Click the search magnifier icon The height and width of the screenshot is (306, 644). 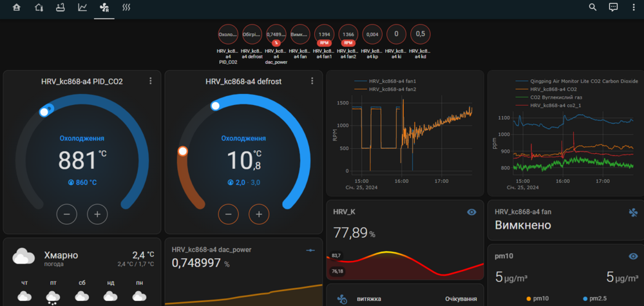(x=592, y=7)
